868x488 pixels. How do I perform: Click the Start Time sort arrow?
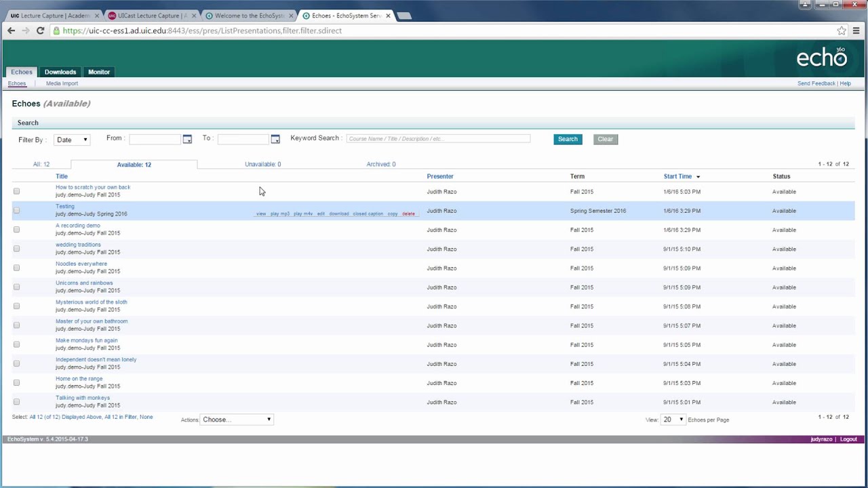coord(698,177)
